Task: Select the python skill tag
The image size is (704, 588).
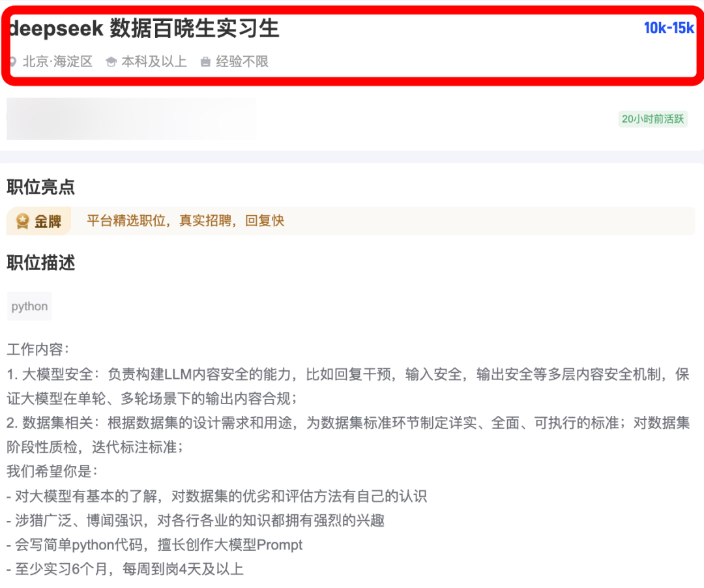Action: [x=29, y=306]
